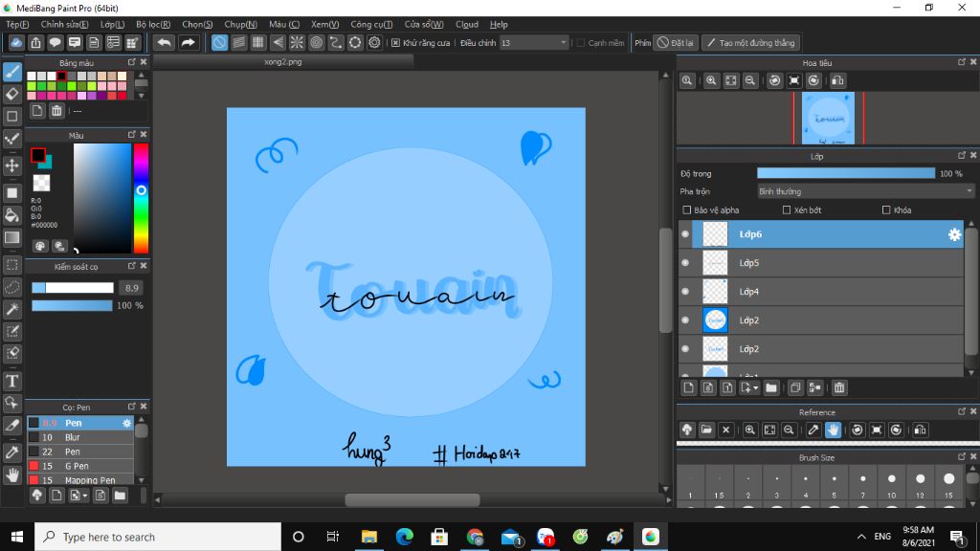This screenshot has height=551, width=980.
Task: Select the Gradient tool
Action: (x=11, y=237)
